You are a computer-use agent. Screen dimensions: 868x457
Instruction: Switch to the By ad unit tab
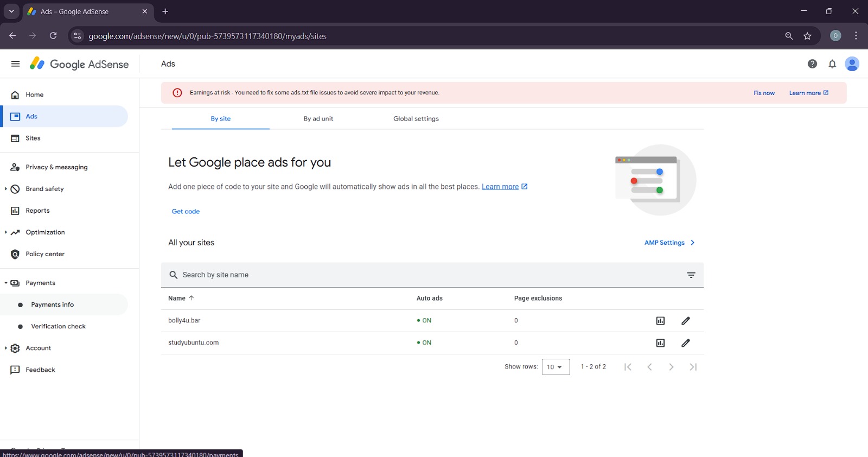point(318,118)
